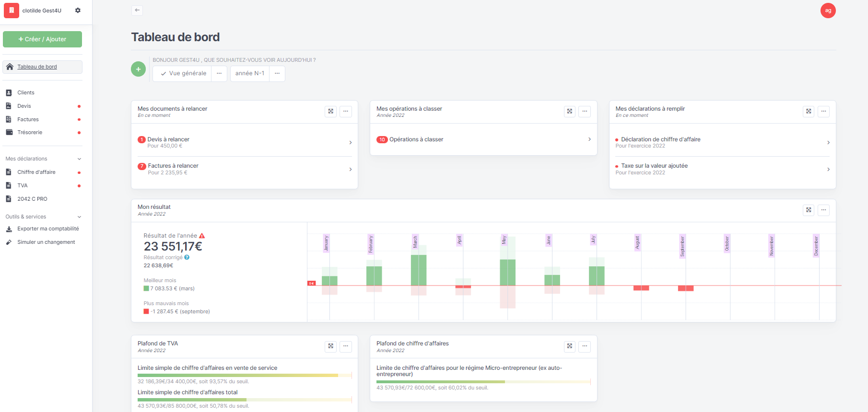868x412 pixels.
Task: Open Factures in the sidebar
Action: (28, 119)
